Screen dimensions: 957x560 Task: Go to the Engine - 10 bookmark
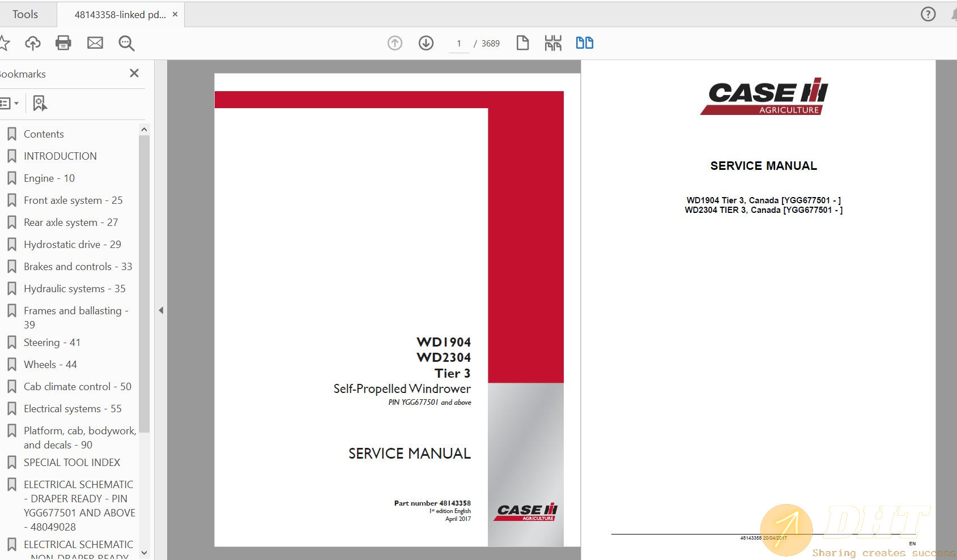(x=49, y=178)
